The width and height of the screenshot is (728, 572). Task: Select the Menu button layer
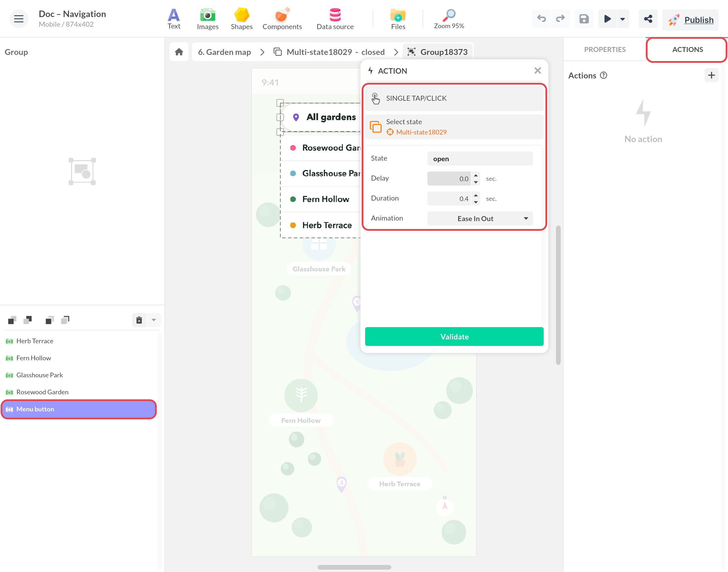(79, 409)
